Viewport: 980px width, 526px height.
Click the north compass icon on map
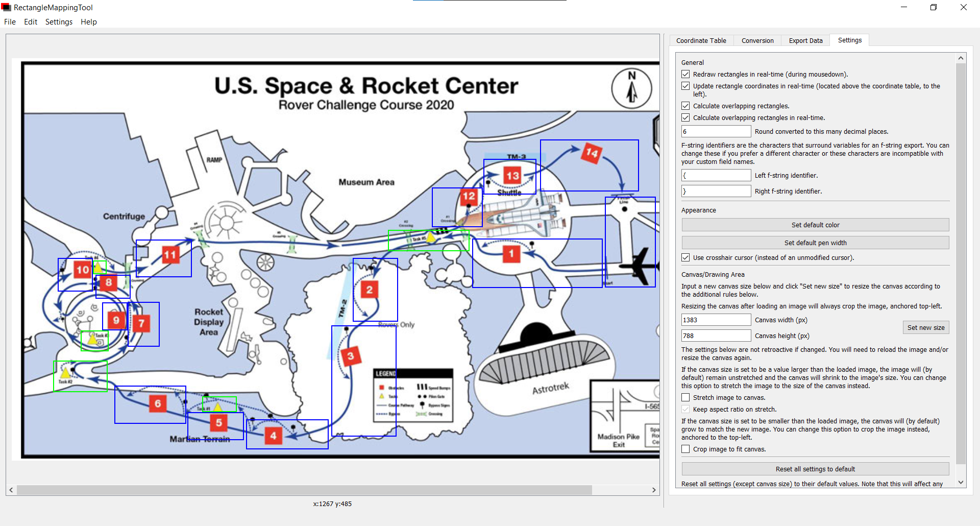632,88
